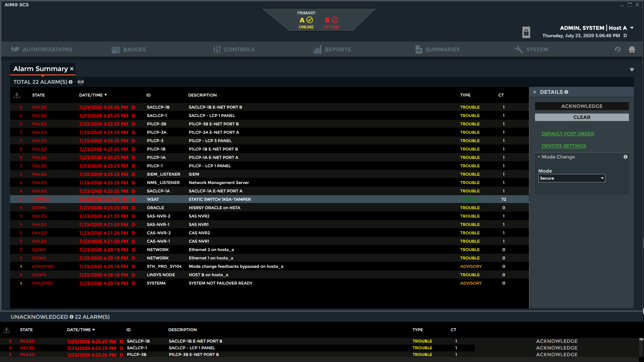Click the print alarm summary icon
Viewport: 644px width, 362px height.
point(80,82)
